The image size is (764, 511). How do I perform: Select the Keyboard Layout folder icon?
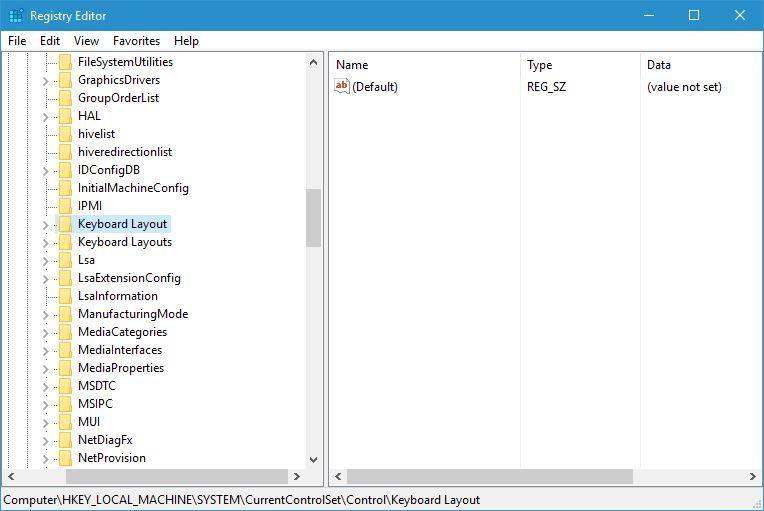(65, 225)
